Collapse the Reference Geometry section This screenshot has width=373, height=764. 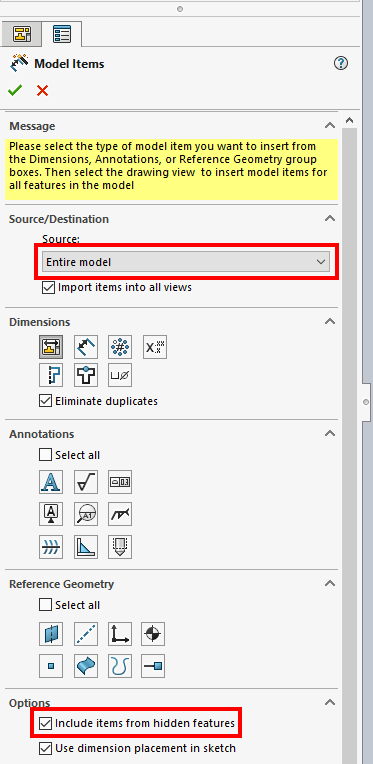pyautogui.click(x=330, y=583)
